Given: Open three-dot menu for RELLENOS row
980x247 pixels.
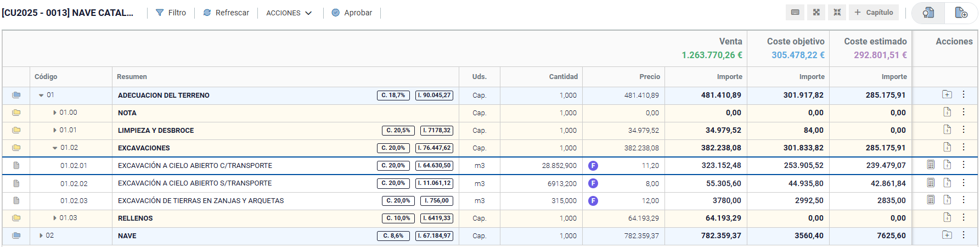Looking at the screenshot, I should pos(964,217).
